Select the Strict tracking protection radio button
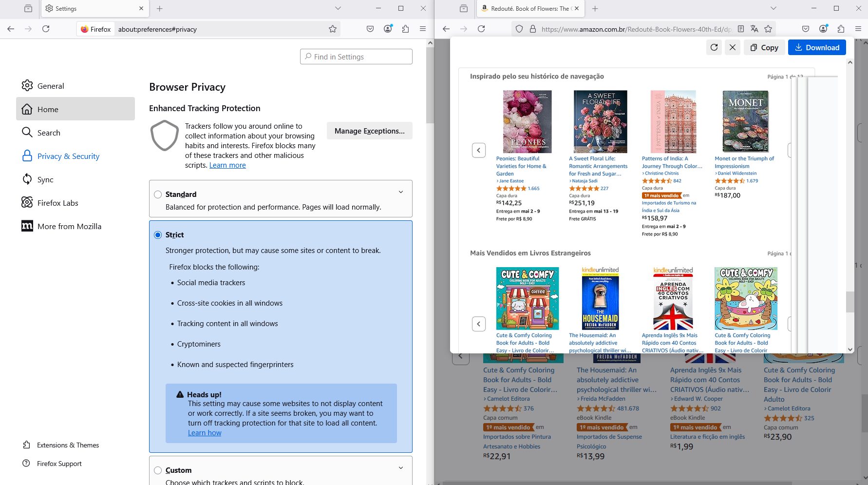868x485 pixels. [158, 235]
